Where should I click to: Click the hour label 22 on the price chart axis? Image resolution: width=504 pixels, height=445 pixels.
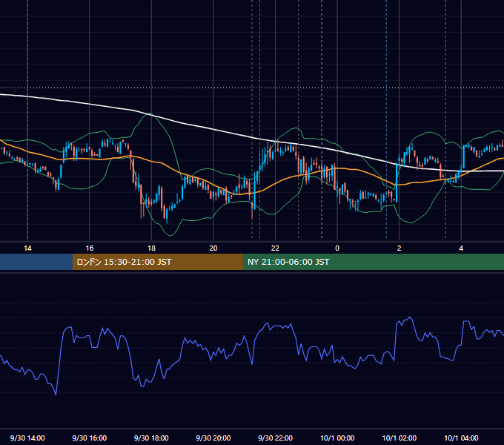(275, 248)
